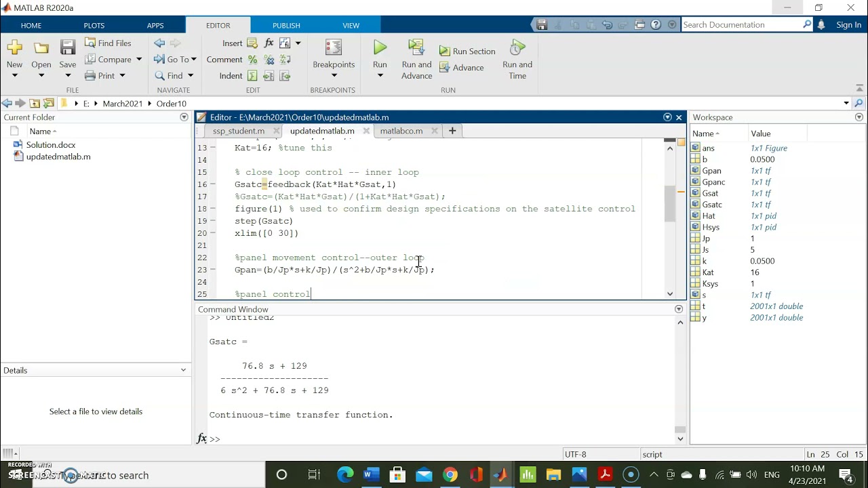Screen dimensions: 868x488
Task: Click the Workspace Value column header
Action: (x=761, y=134)
